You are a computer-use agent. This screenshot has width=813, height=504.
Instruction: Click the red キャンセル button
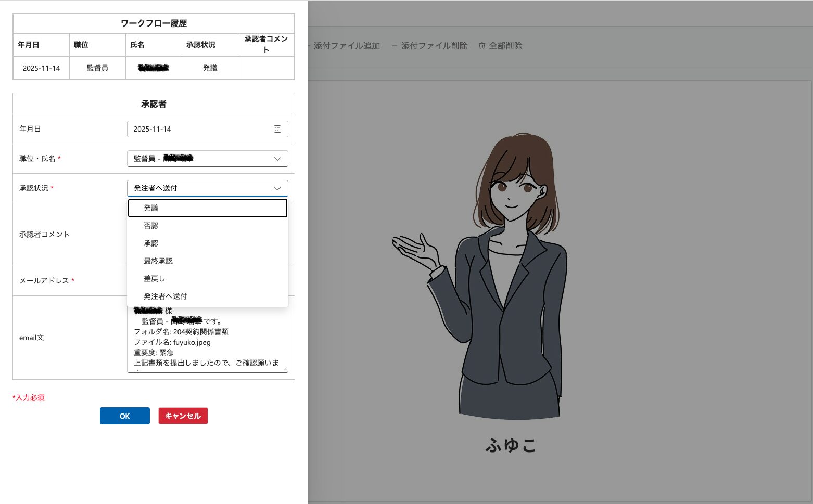tap(183, 416)
